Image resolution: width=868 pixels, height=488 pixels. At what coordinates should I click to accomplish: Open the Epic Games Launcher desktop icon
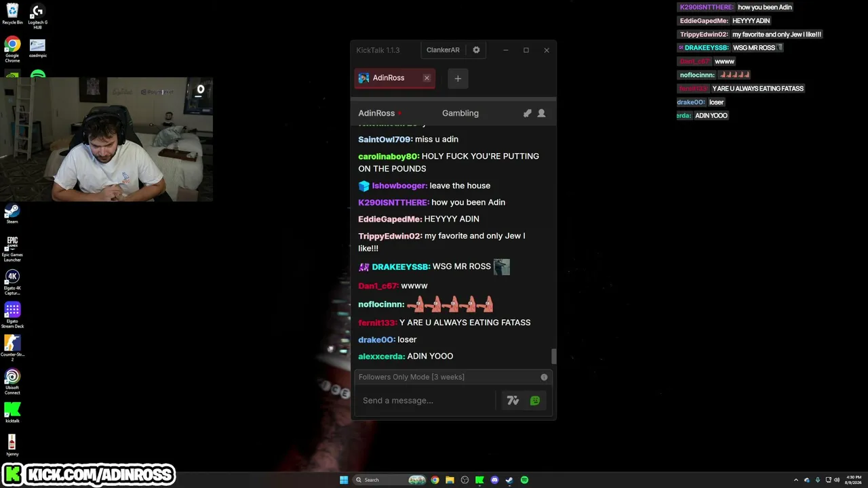(x=12, y=249)
